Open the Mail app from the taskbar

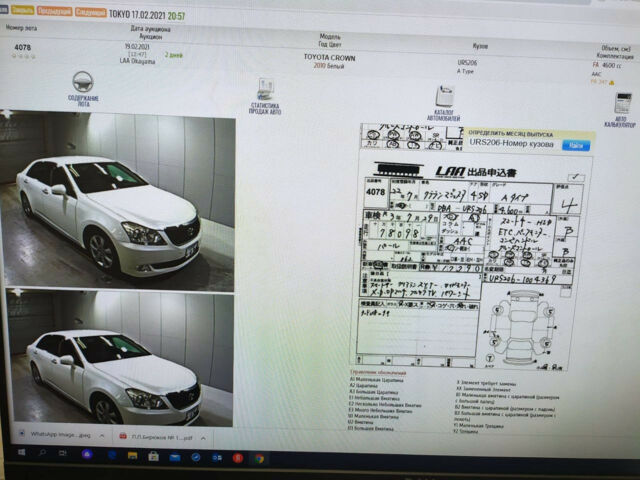(x=175, y=457)
